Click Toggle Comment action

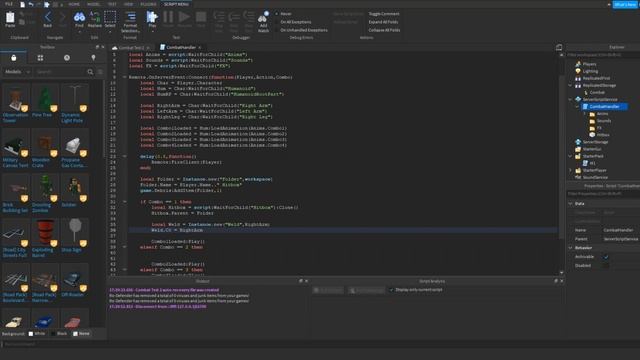(384, 14)
